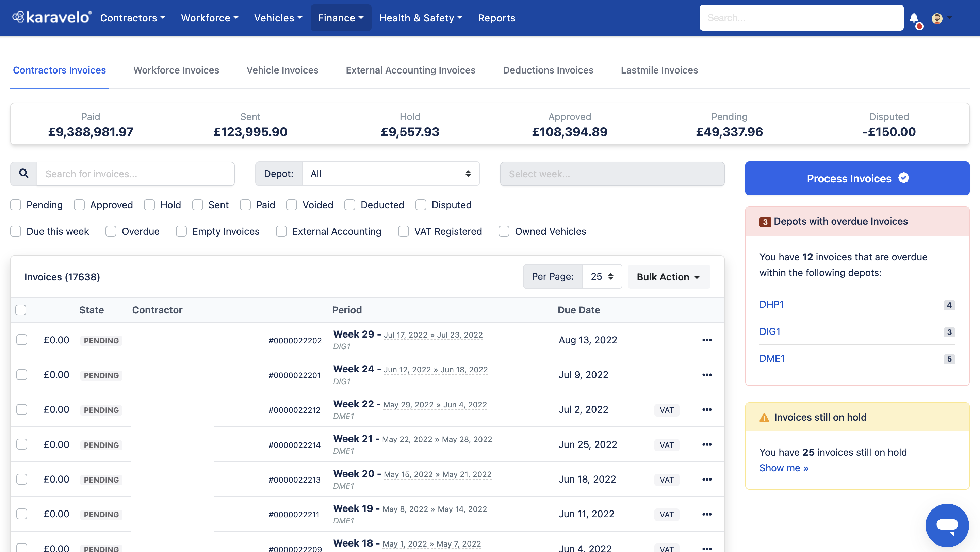Click the invoice search magnifier icon
980x552 pixels.
point(23,174)
